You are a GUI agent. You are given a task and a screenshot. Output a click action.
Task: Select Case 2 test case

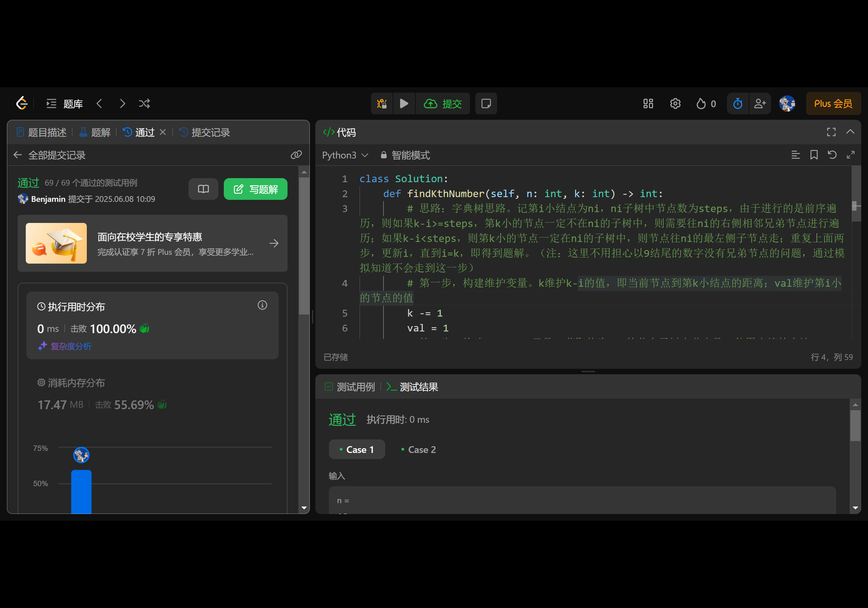(418, 450)
